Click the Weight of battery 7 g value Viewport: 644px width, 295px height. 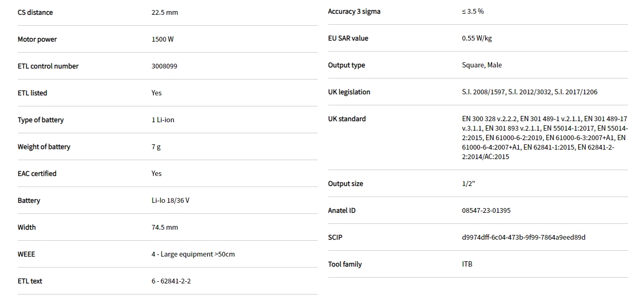point(156,147)
